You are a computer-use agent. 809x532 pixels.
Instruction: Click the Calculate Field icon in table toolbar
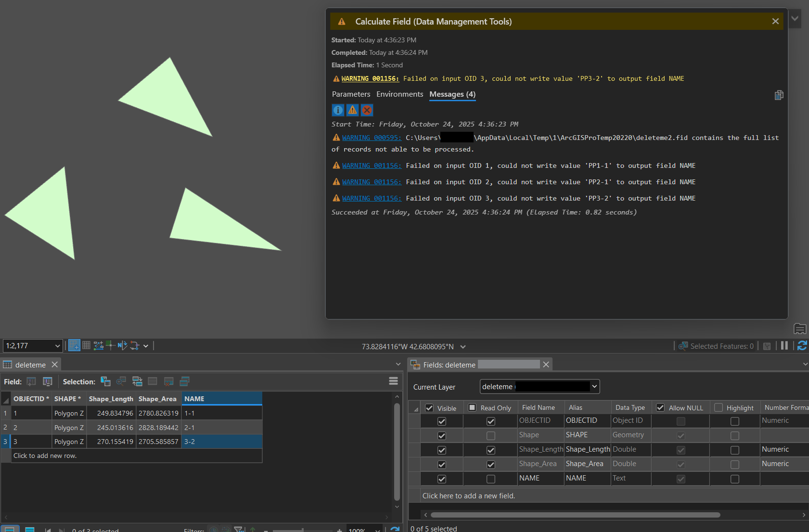(x=47, y=381)
